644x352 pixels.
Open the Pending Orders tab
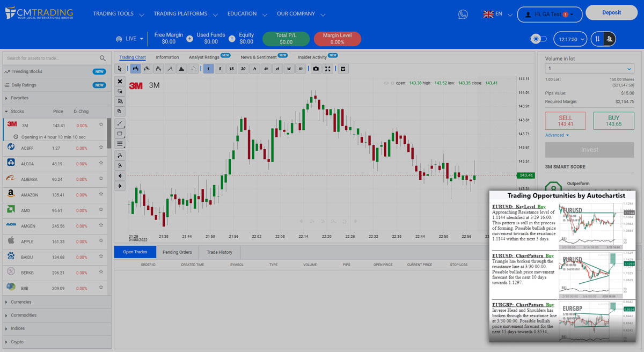[177, 252]
